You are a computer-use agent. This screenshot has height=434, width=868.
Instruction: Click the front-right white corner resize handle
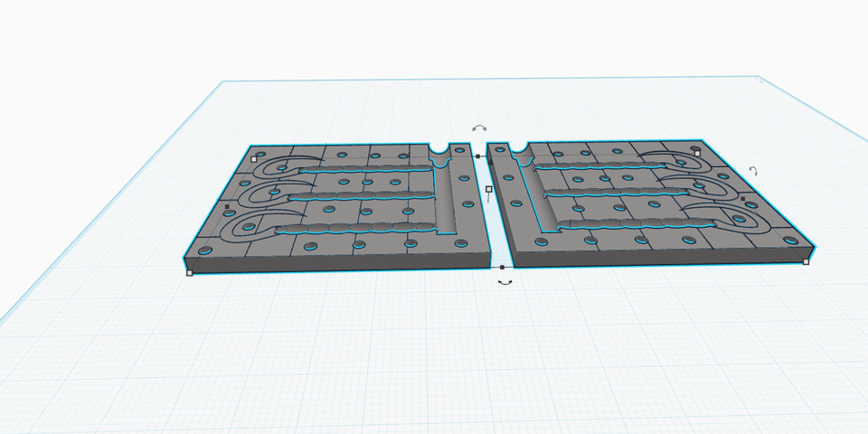pyautogui.click(x=806, y=261)
